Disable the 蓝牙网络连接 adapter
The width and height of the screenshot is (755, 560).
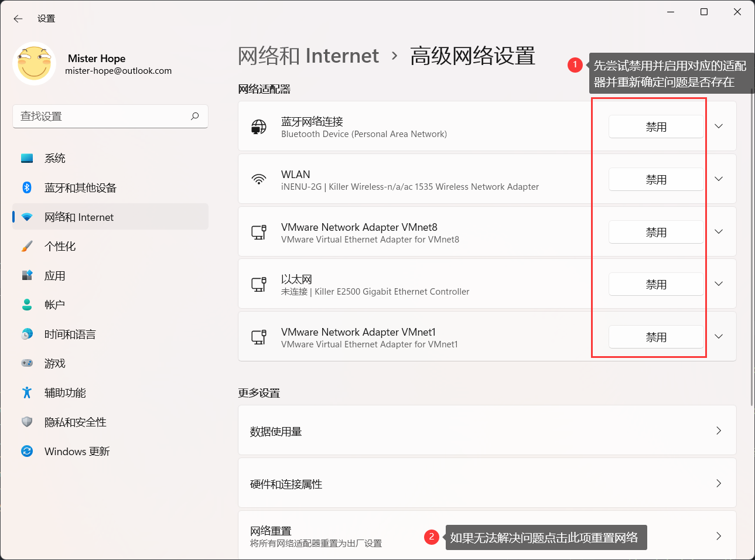(656, 127)
